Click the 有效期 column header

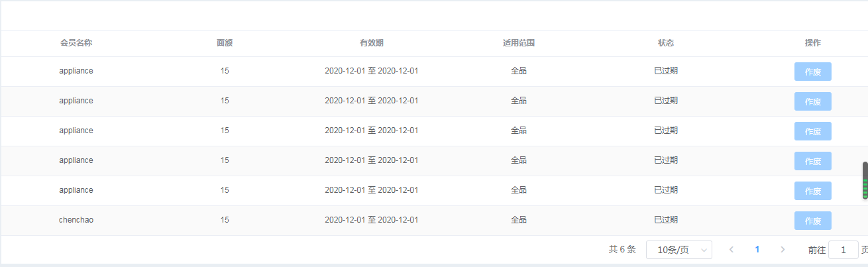coord(371,43)
